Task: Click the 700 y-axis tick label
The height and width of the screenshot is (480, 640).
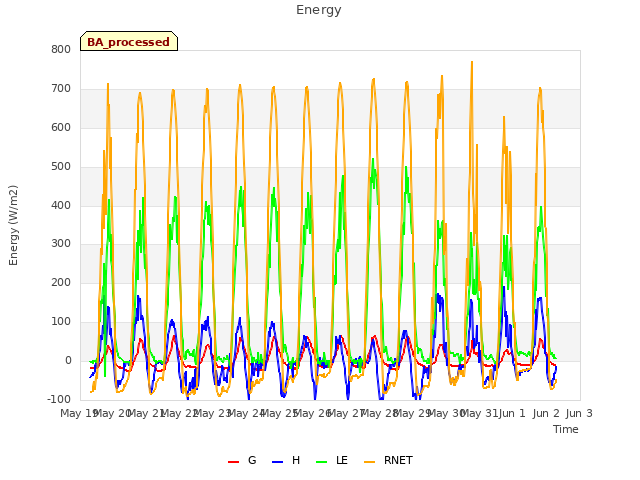Action: [x=61, y=89]
